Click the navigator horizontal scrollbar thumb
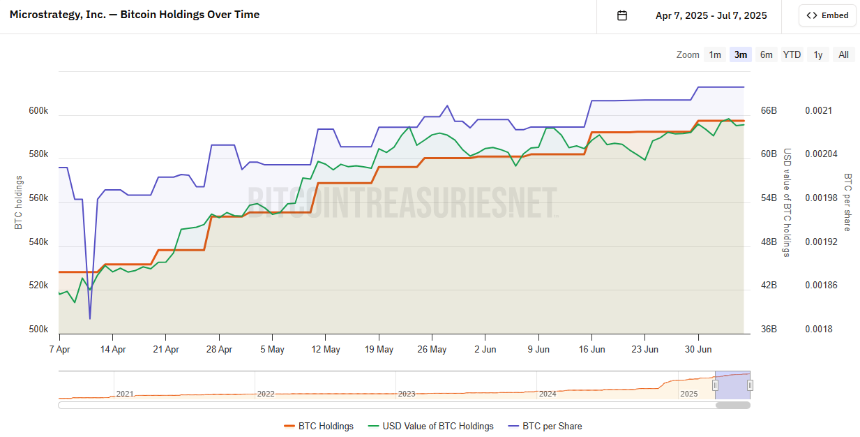This screenshot has width=860, height=437. coord(733,405)
